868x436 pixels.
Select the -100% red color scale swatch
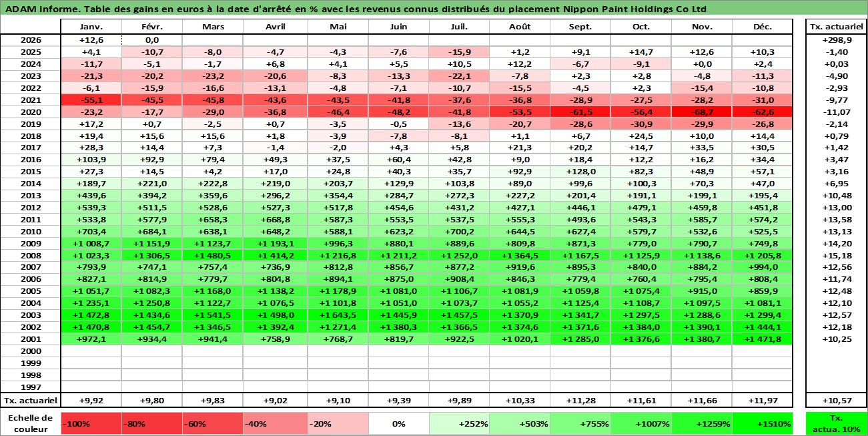(x=91, y=423)
